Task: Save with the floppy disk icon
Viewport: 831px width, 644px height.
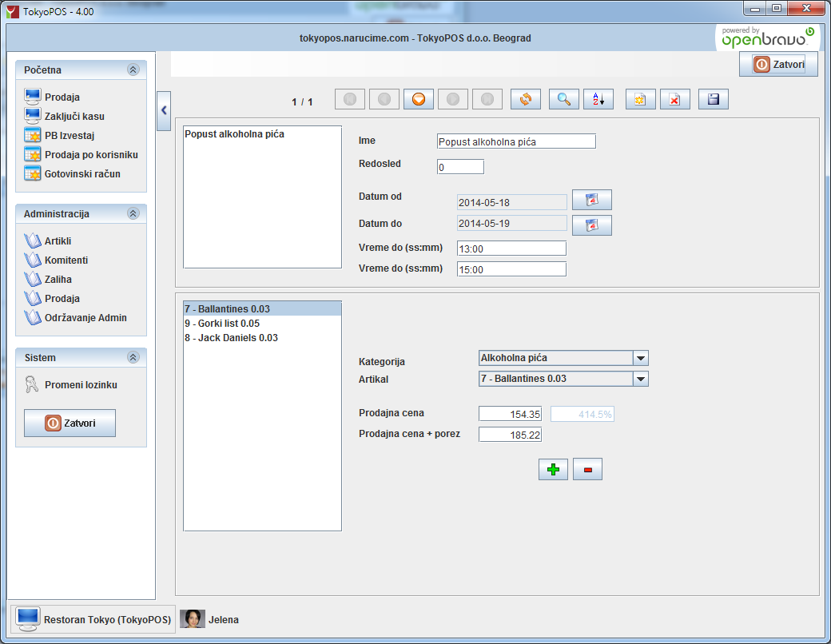Action: [714, 99]
